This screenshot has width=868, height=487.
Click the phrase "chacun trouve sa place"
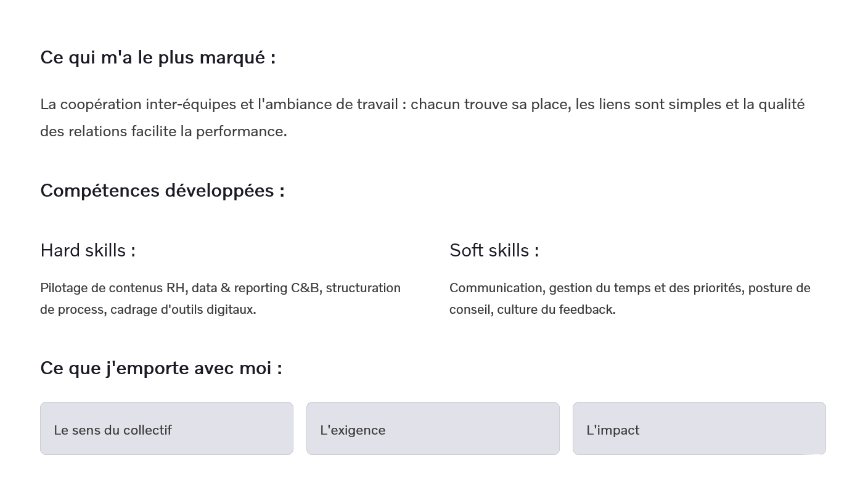click(489, 104)
